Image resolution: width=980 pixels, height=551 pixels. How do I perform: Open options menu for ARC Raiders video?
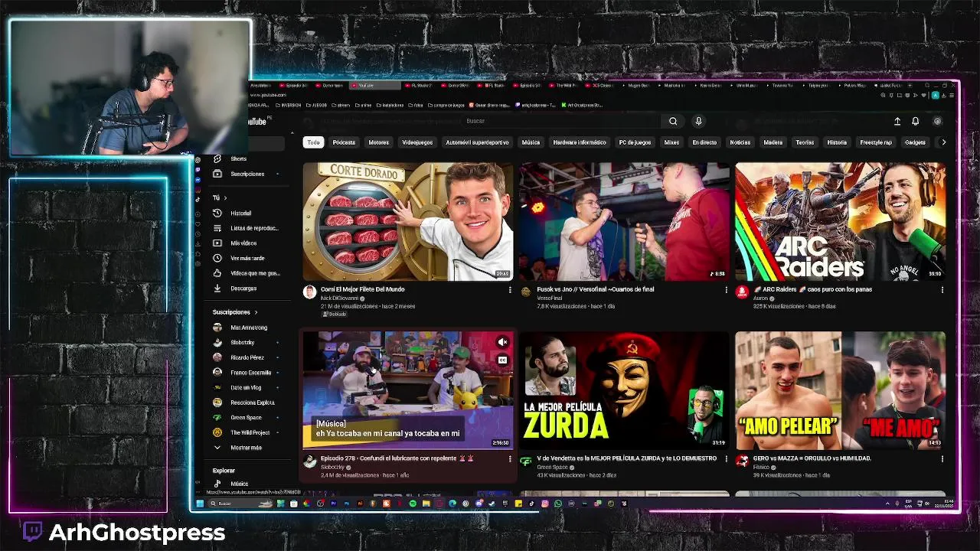942,290
